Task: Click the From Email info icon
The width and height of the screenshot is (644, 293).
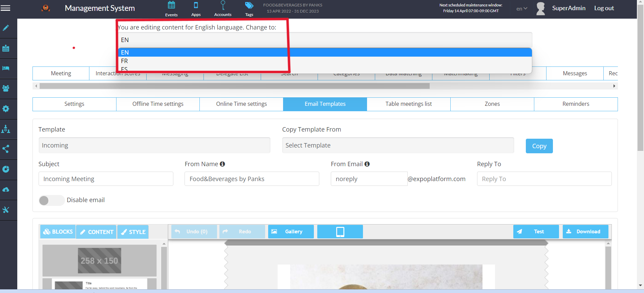Action: [367, 164]
